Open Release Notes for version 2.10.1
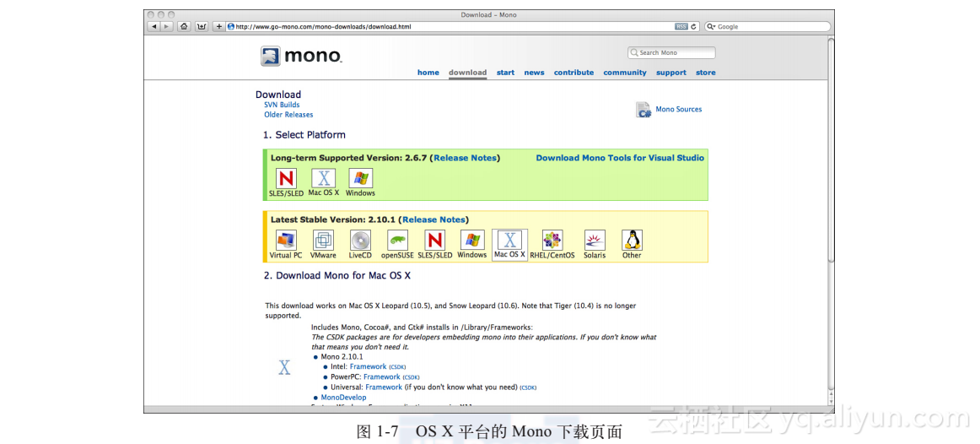Viewport: 980px width, 444px height. click(x=433, y=220)
